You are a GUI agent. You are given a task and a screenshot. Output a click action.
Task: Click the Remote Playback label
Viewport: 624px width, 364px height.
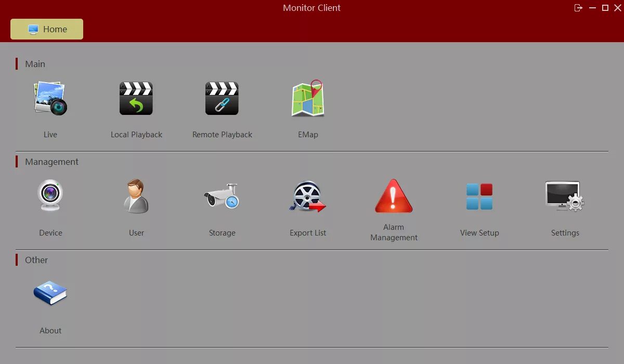[222, 135]
